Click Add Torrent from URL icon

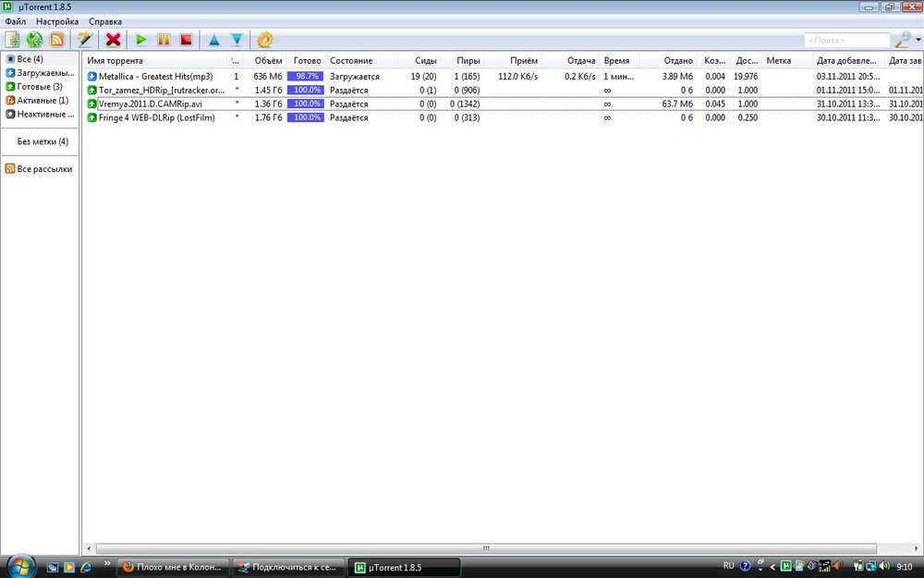(x=35, y=40)
